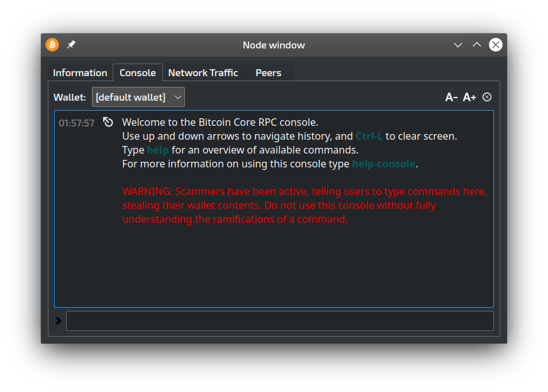This screenshot has height=392, width=548.
Task: Select the Console tab
Action: [138, 72]
